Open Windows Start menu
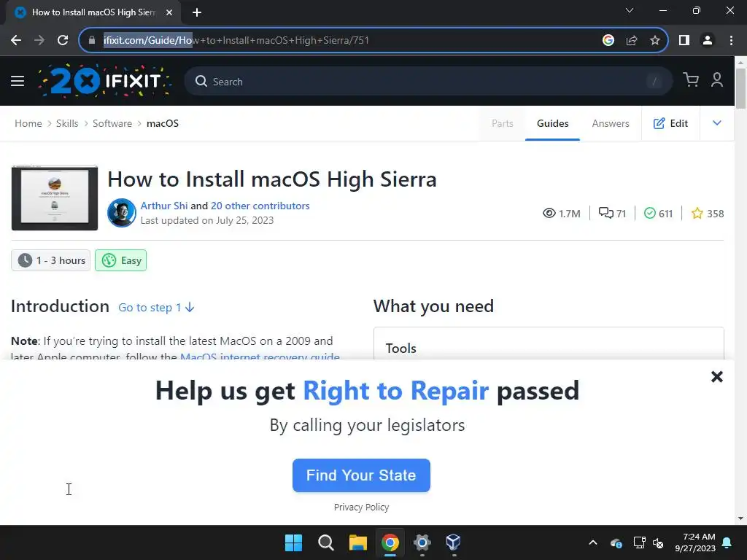The width and height of the screenshot is (747, 560). pyautogui.click(x=293, y=542)
